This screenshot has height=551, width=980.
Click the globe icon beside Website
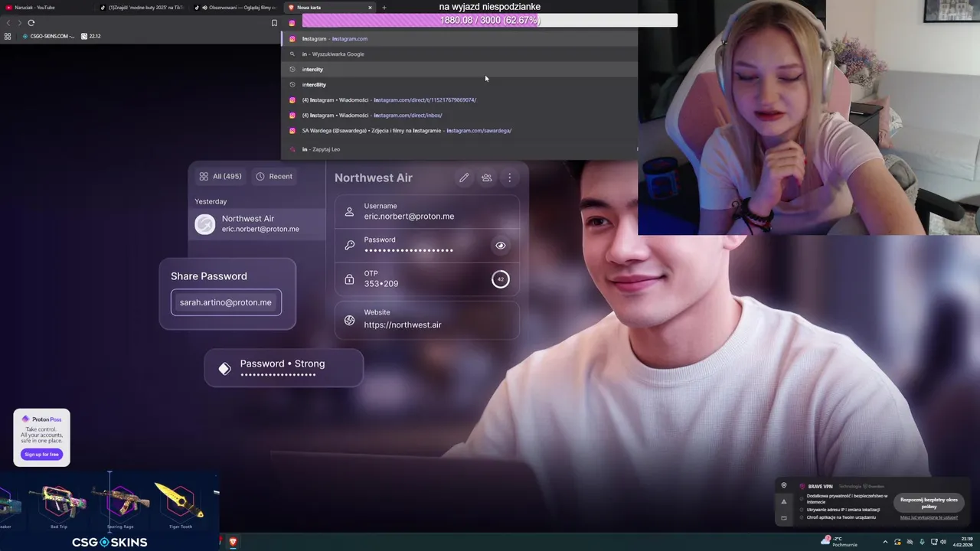pos(349,321)
